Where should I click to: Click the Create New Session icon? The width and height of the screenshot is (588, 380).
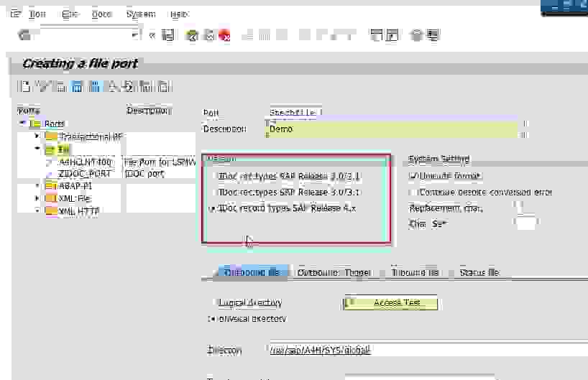coord(376,35)
